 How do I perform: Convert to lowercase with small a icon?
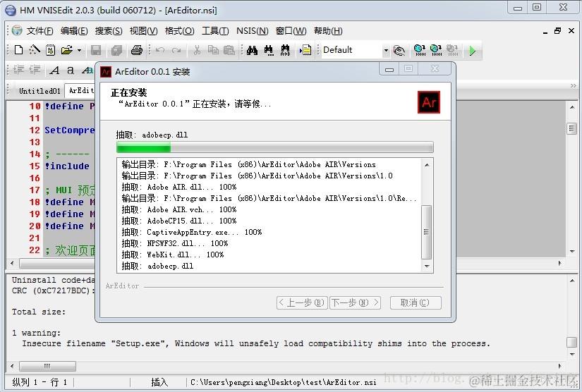coord(70,70)
